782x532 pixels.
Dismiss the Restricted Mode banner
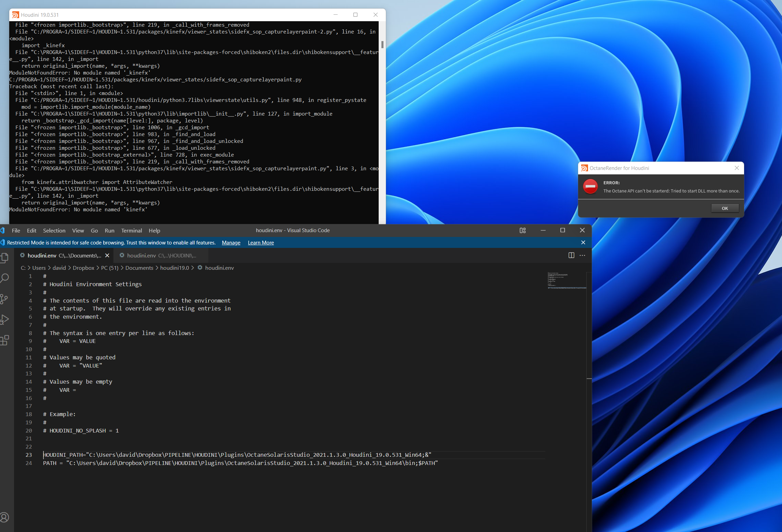[x=583, y=242]
